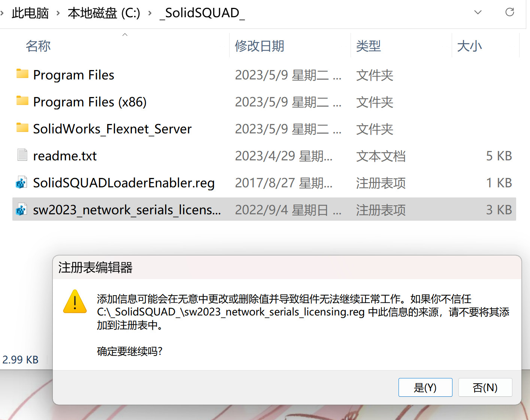The image size is (530, 420).
Task: Expand the chevron after 此电脑 breadcrumb
Action: click(x=58, y=13)
